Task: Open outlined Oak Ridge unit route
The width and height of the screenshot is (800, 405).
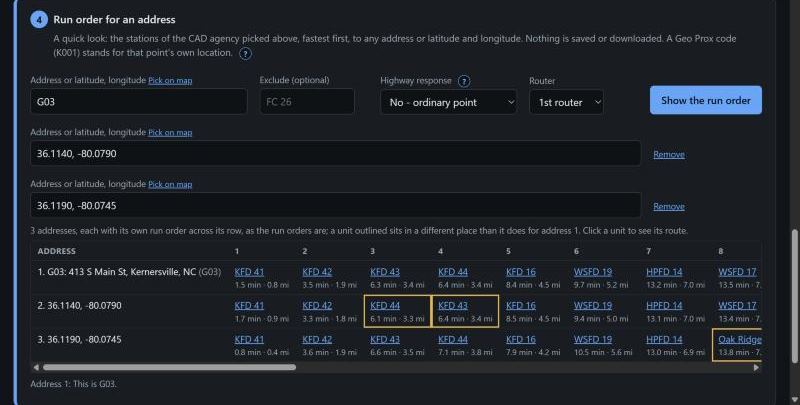Action: (x=739, y=339)
